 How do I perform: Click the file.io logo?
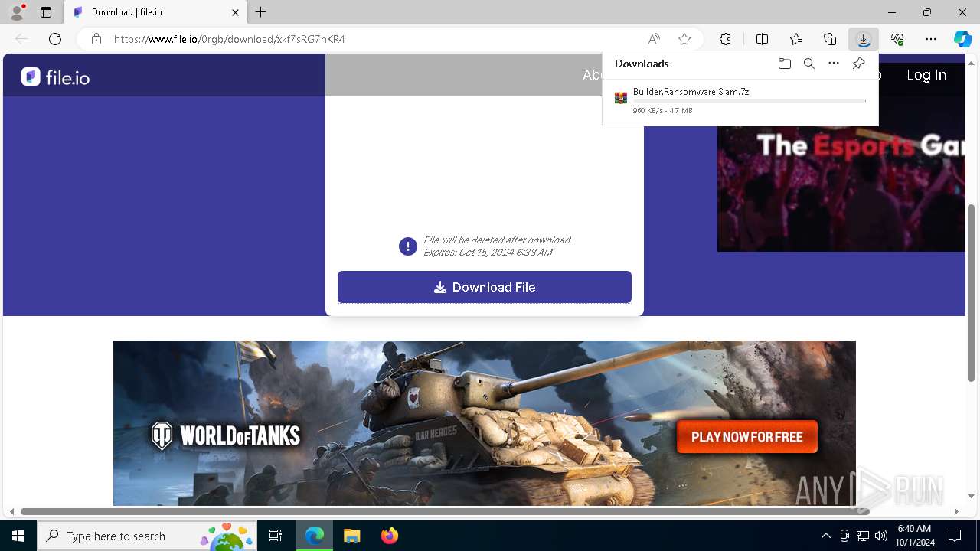coord(55,77)
